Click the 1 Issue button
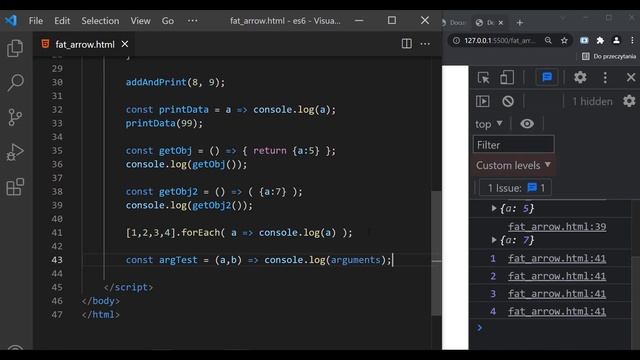 516,188
